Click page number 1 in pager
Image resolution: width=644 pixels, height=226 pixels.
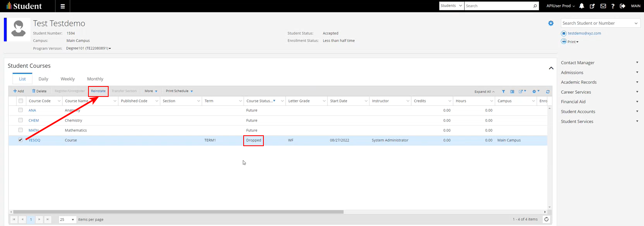[x=31, y=219]
